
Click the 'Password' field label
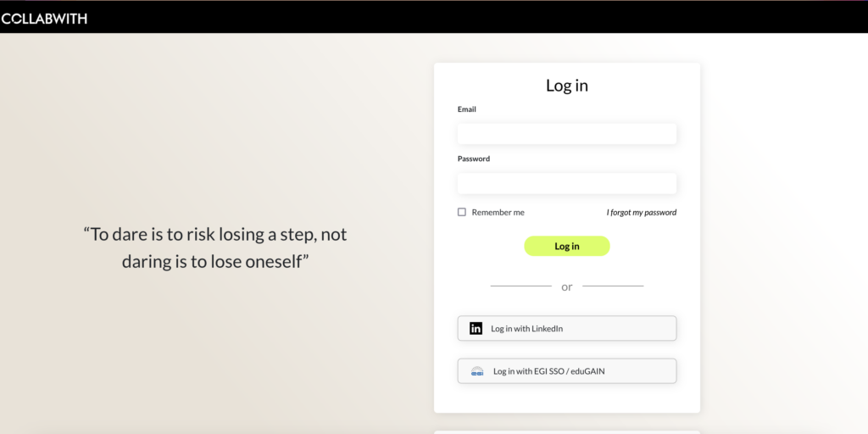(x=474, y=159)
